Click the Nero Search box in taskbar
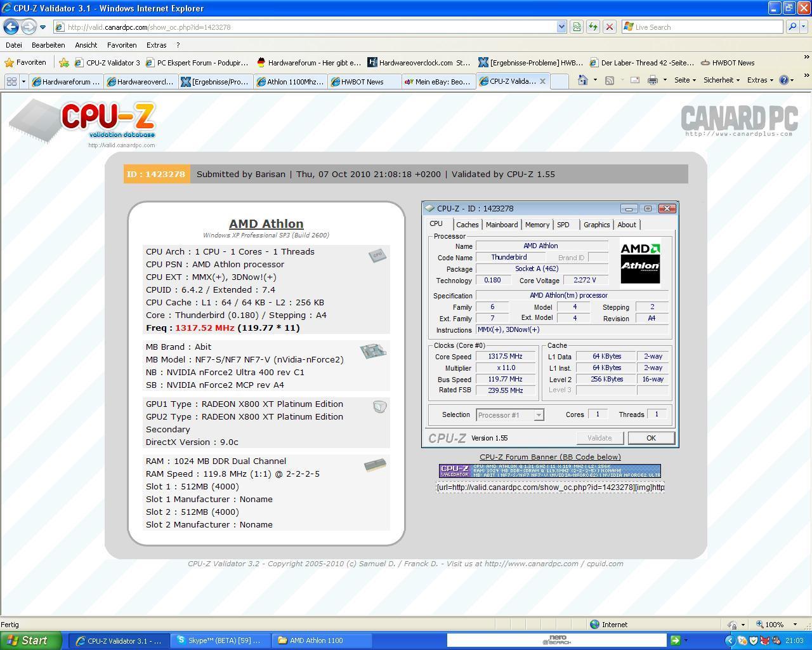This screenshot has height=650, width=812. point(557,640)
